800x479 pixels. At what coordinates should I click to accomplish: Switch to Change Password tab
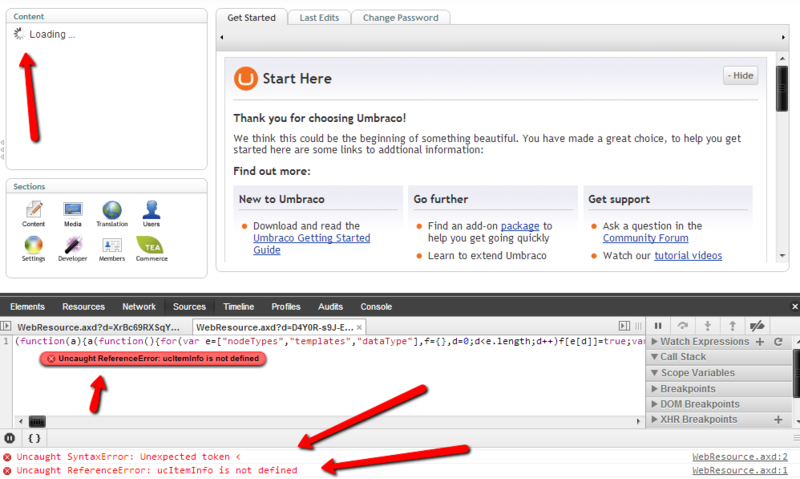pos(401,17)
